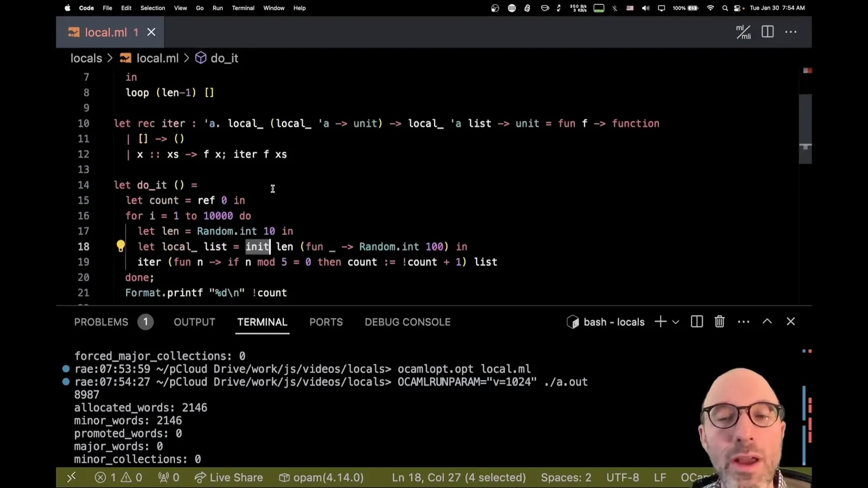
Task: Open errors and warnings status item
Action: [x=118, y=478]
